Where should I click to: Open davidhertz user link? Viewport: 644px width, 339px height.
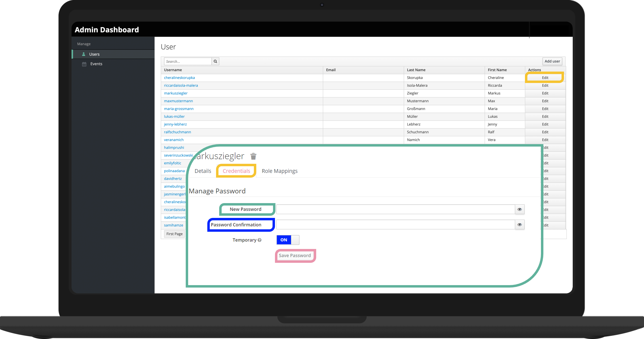[x=173, y=178]
